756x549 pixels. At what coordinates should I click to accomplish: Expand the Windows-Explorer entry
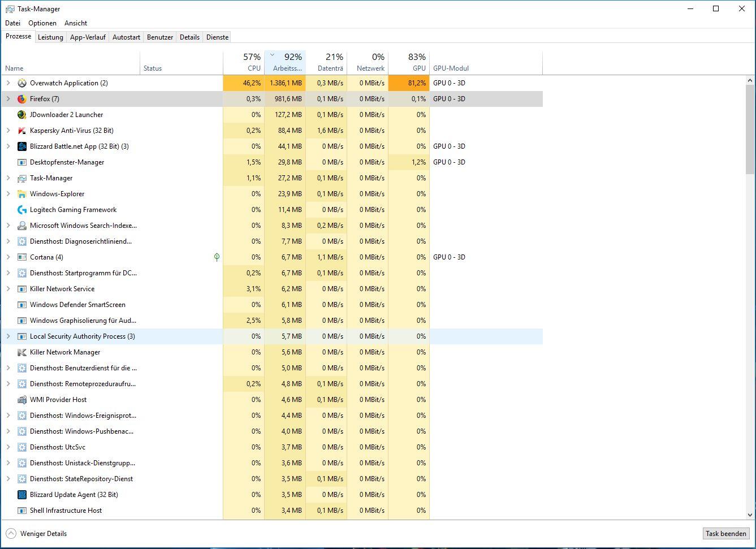(8, 194)
